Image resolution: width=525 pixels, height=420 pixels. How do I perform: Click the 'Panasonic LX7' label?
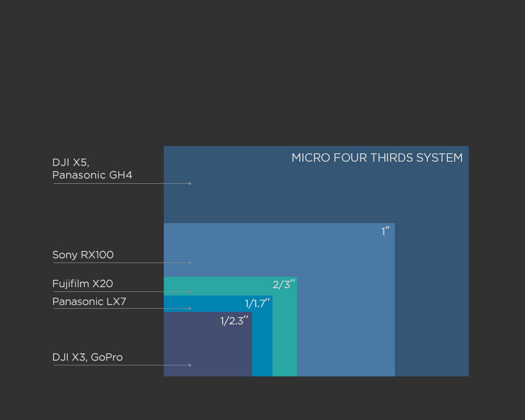click(x=89, y=301)
